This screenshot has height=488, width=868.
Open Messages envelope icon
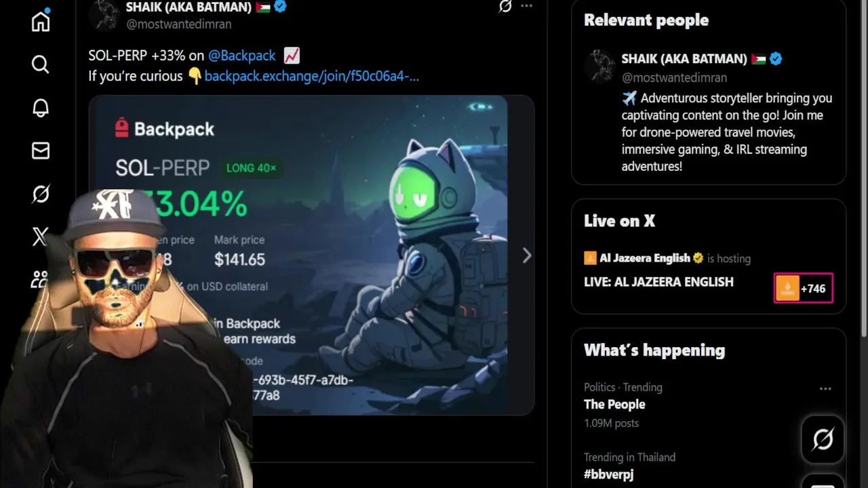point(41,150)
